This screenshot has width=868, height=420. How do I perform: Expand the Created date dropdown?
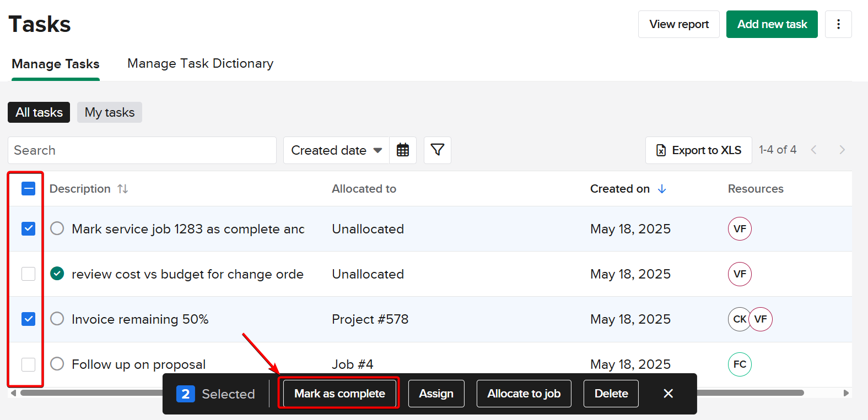[336, 150]
